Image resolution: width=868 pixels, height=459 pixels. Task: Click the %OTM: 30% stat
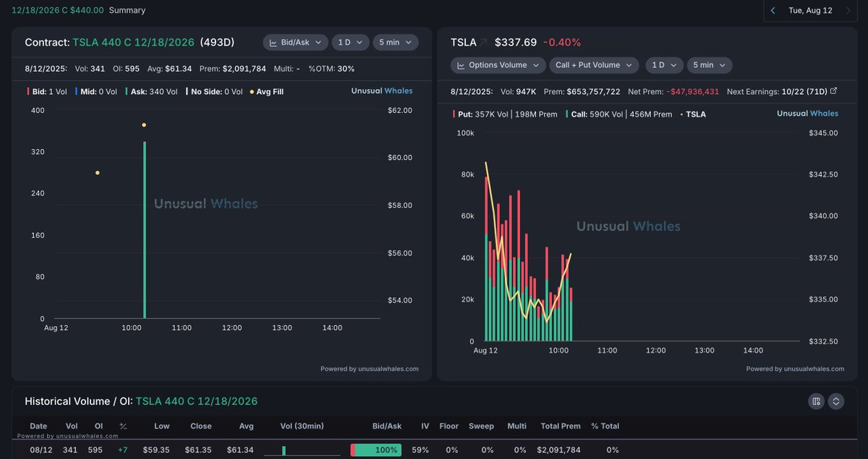(x=331, y=69)
